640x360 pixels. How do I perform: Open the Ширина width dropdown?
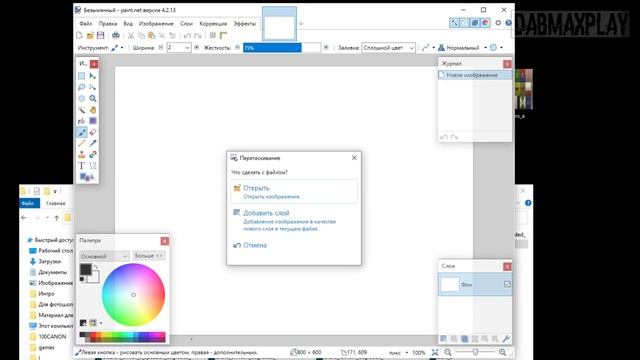point(187,48)
